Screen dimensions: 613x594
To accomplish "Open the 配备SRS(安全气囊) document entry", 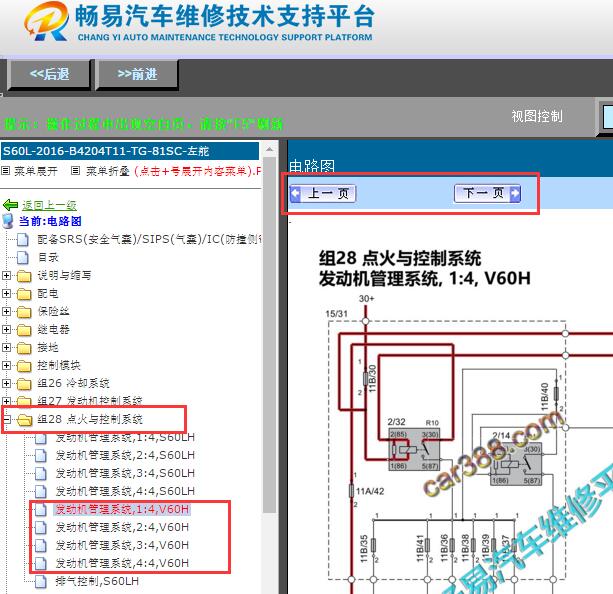I will pos(150,239).
